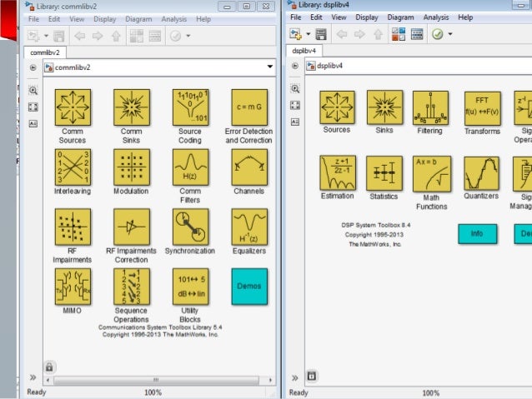The image size is (532, 399).
Task: Expand commlibv2 breadcrumb path dropdown
Action: pos(269,67)
